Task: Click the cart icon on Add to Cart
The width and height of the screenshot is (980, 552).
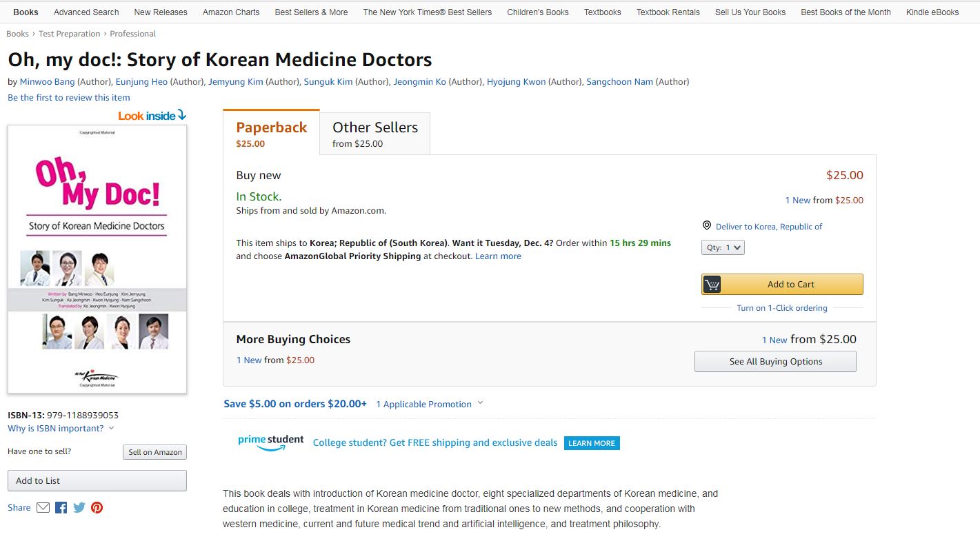Action: point(712,285)
